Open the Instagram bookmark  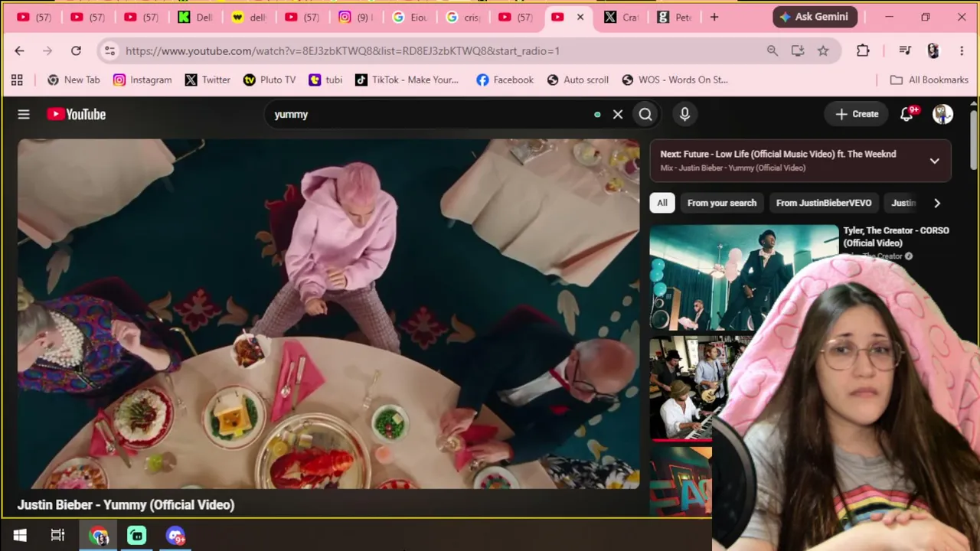pyautogui.click(x=142, y=80)
